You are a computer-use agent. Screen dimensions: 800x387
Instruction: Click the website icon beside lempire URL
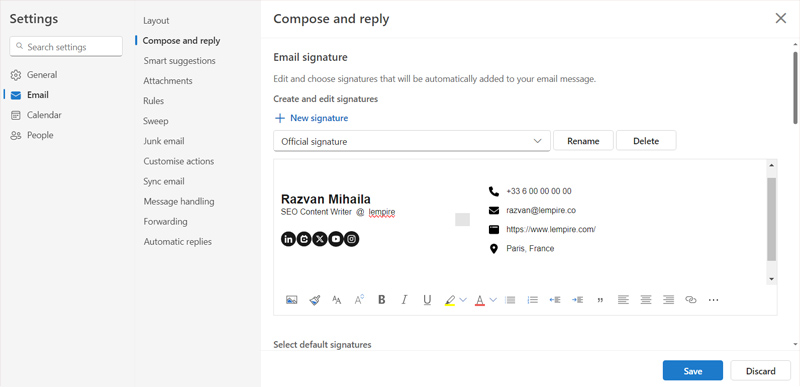(493, 229)
